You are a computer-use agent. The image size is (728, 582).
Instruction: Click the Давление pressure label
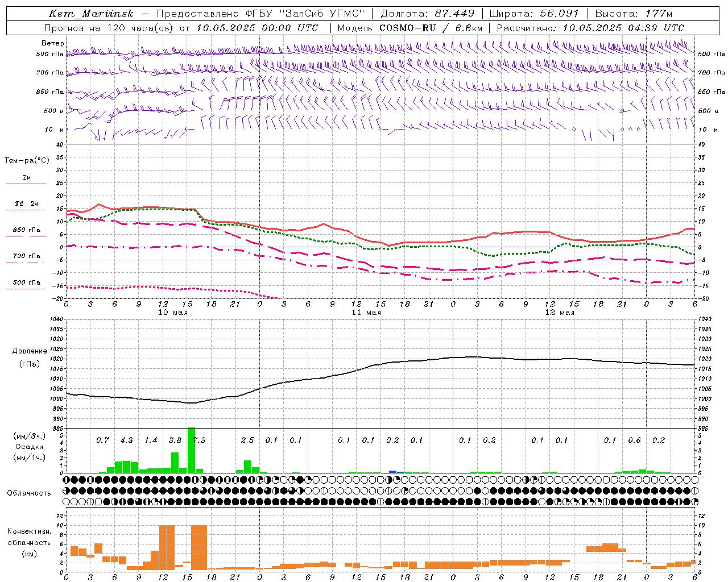click(x=30, y=351)
